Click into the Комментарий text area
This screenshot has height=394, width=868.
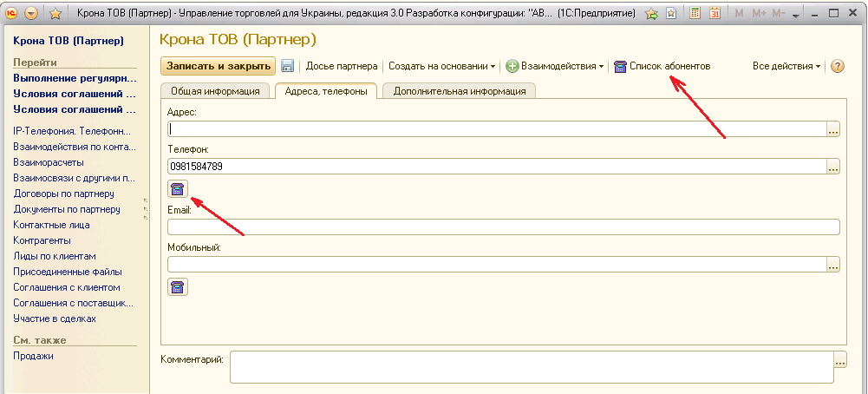pos(532,367)
